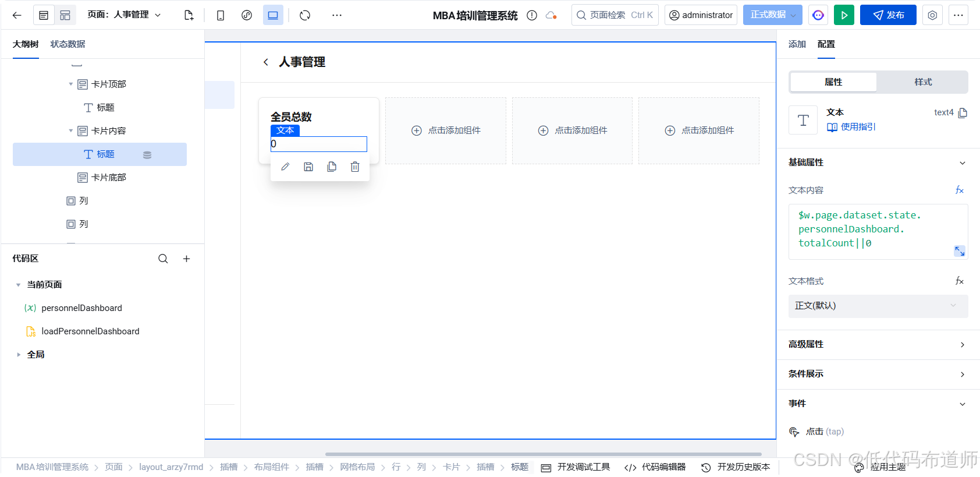980x477 pixels.
Task: Open the settings hexagon icon
Action: (932, 15)
